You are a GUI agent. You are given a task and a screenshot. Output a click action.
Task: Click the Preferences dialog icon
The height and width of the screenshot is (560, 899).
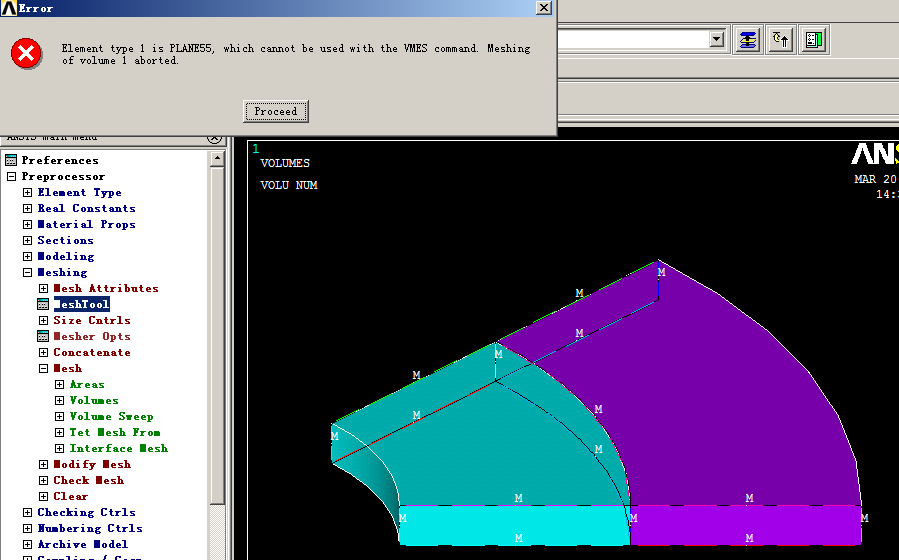coord(11,160)
